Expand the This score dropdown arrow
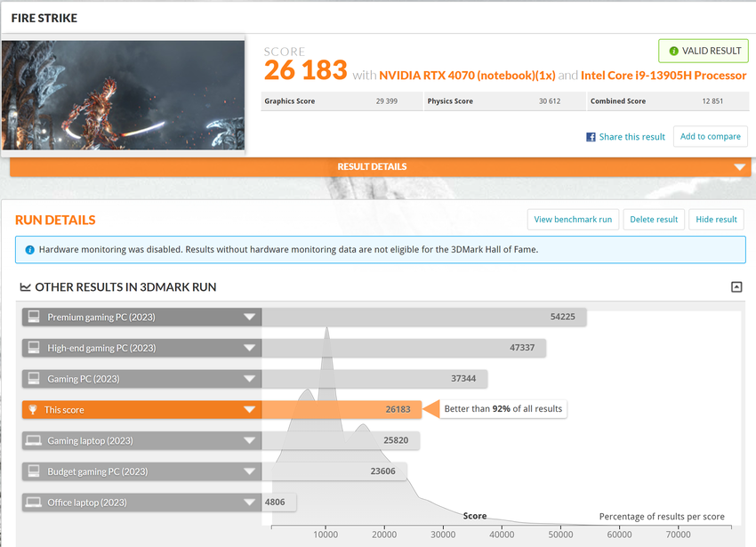This screenshot has width=756, height=547. coord(250,410)
